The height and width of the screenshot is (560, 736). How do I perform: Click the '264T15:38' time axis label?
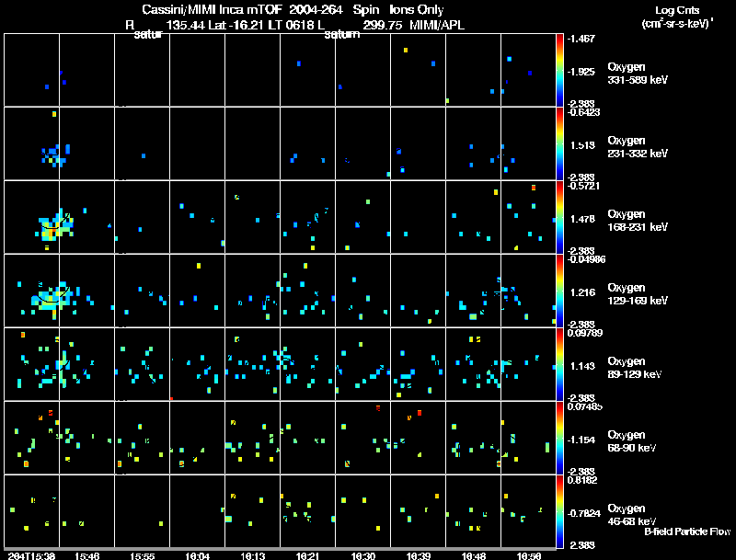coord(32,556)
